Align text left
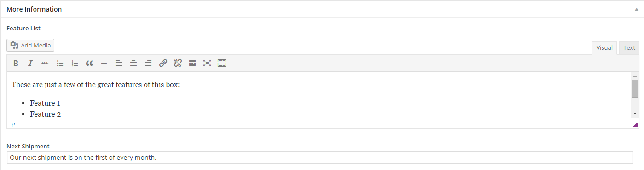 point(119,64)
